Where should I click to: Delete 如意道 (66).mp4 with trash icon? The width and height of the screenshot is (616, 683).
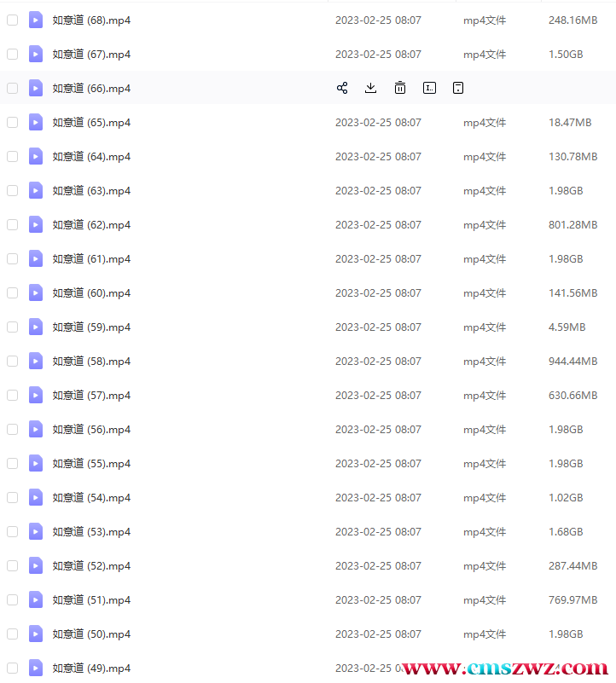coord(400,88)
